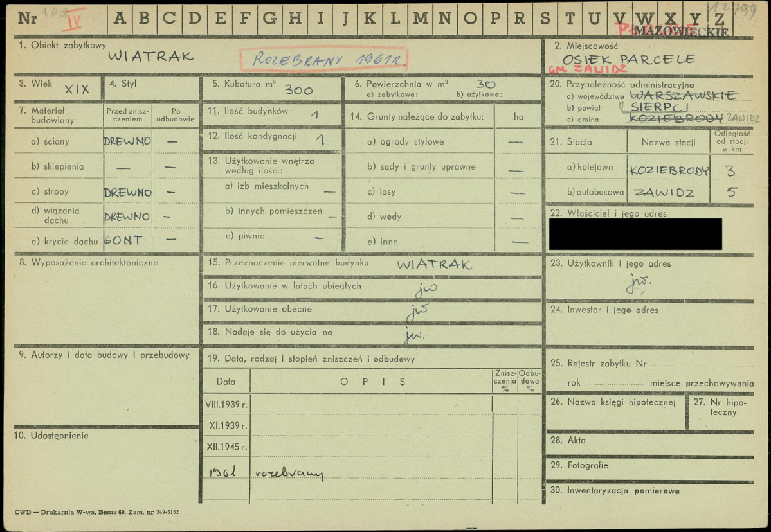Click the distance value 3 km
Viewport: 771px width, 532px height.
click(730, 170)
